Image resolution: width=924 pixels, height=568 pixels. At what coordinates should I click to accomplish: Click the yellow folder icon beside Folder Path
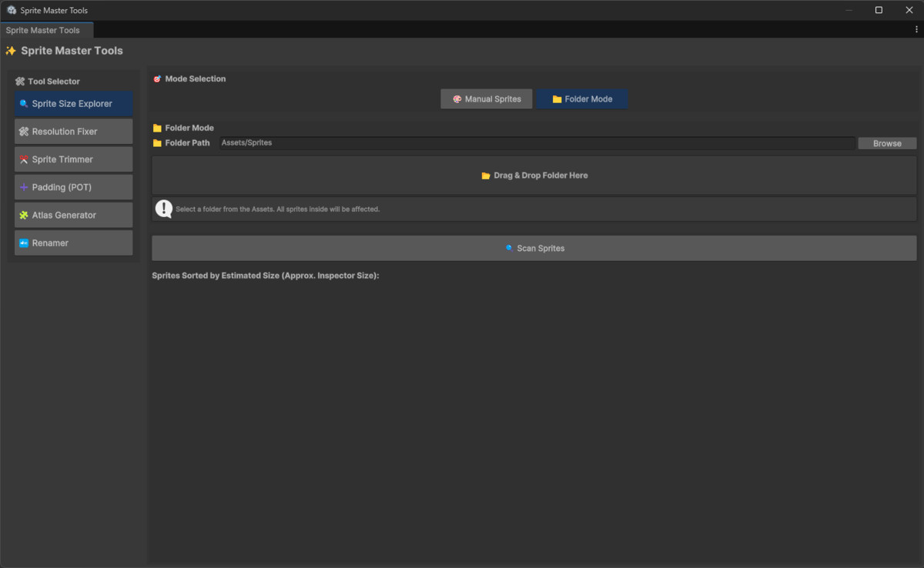[x=157, y=143]
